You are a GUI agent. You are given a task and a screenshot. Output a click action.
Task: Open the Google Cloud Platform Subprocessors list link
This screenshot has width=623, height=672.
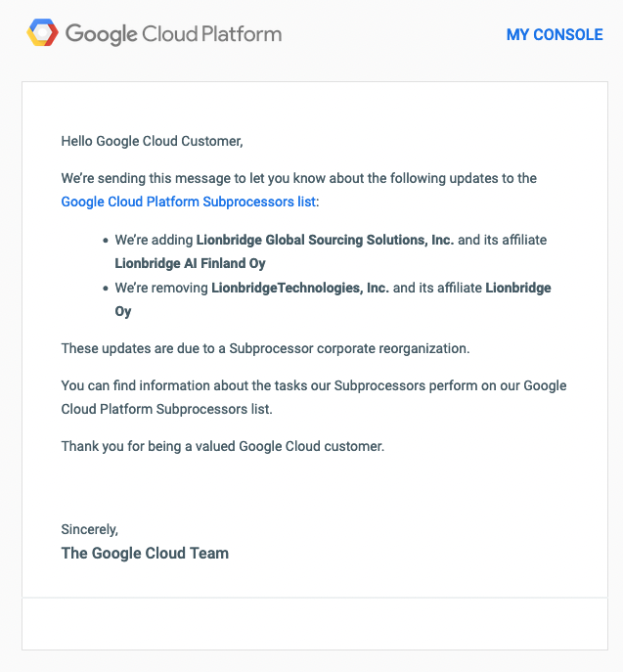coord(189,202)
